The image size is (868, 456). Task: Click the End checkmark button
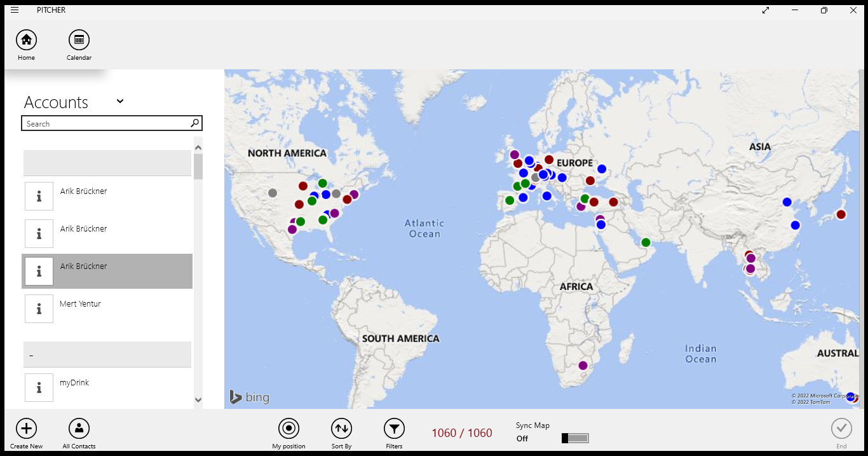tap(841, 429)
